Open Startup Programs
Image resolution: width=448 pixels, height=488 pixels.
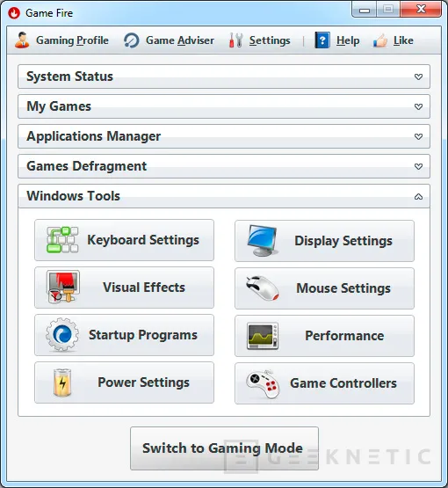(x=125, y=335)
